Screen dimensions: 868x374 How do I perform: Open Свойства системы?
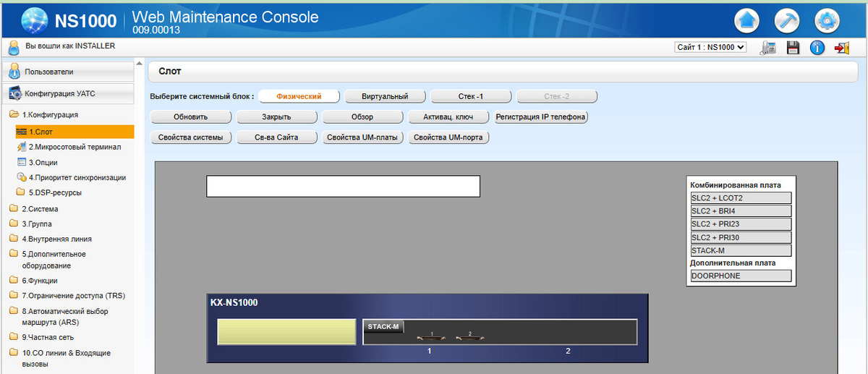pos(191,137)
